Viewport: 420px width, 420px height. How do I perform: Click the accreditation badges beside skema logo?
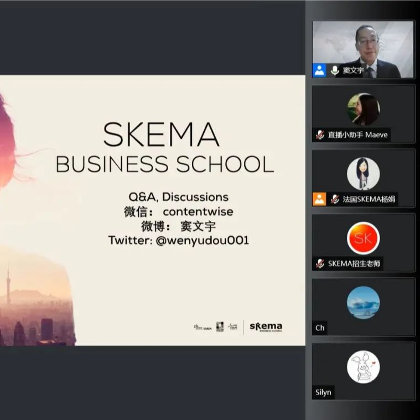(216, 327)
